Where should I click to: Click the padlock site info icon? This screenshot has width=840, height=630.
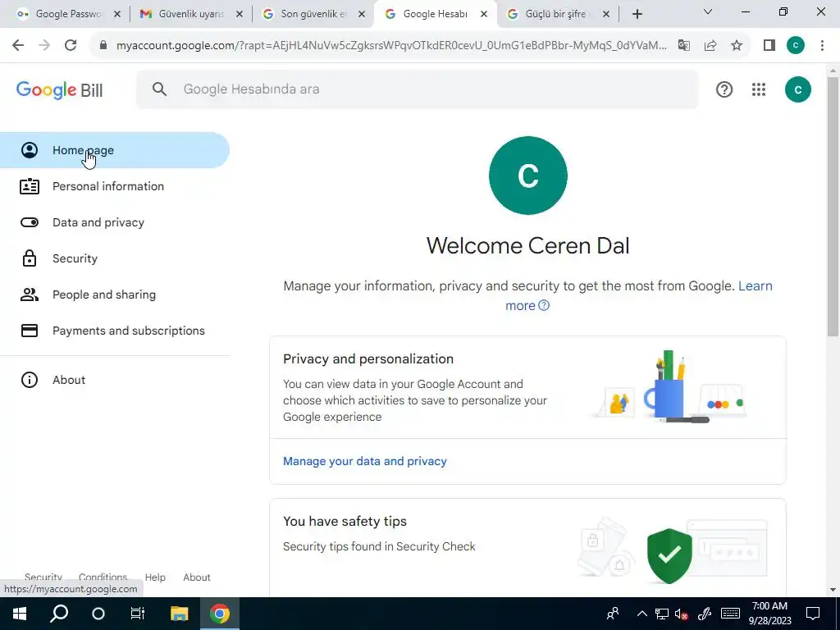[x=103, y=45]
